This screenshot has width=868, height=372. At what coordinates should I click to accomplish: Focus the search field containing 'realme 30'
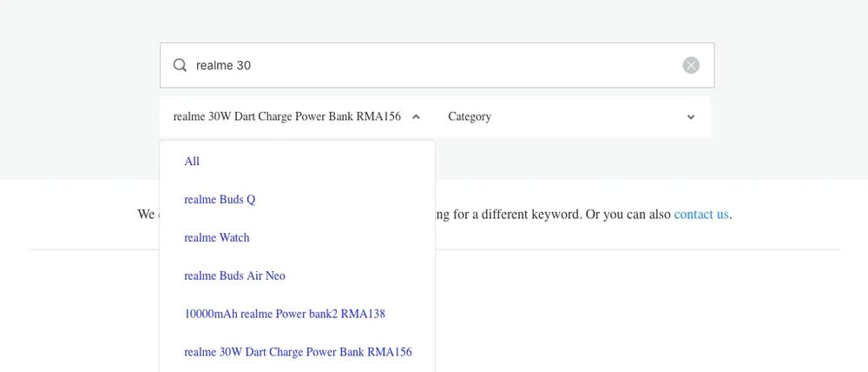coord(434,65)
